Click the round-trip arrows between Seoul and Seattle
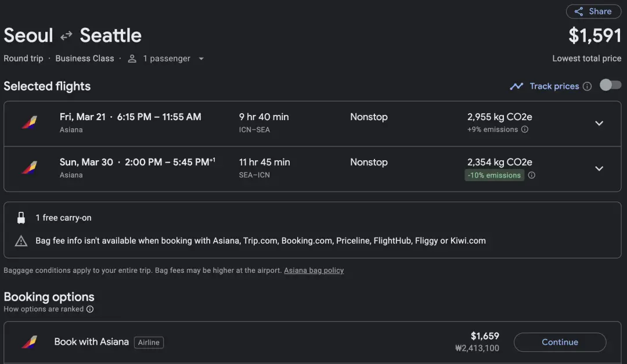This screenshot has width=627, height=364. tap(67, 35)
